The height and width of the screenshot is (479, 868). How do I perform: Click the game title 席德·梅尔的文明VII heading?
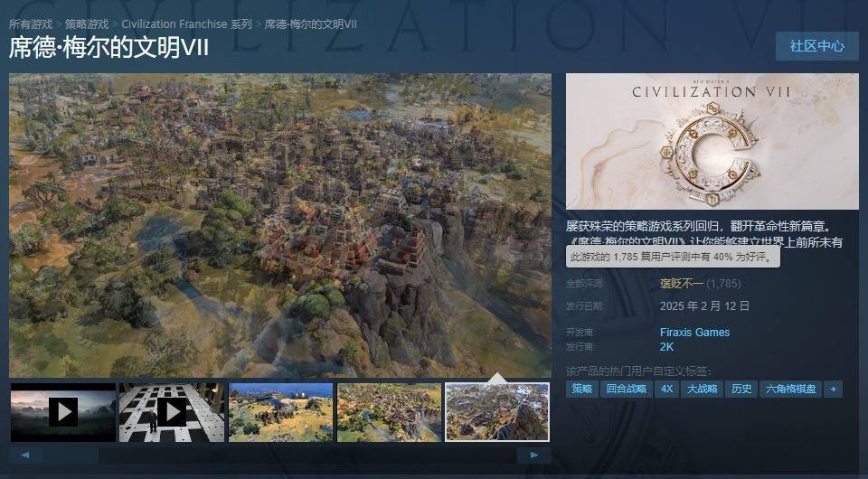(108, 48)
